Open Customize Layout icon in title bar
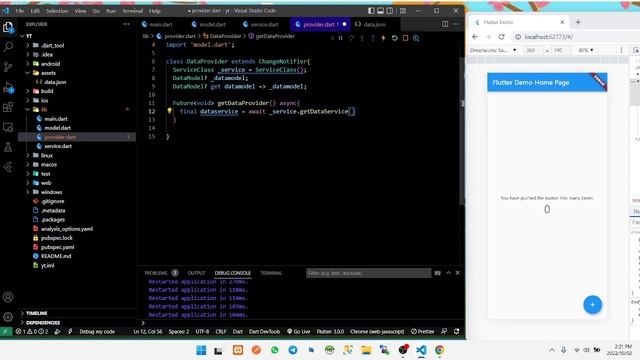 (x=403, y=11)
